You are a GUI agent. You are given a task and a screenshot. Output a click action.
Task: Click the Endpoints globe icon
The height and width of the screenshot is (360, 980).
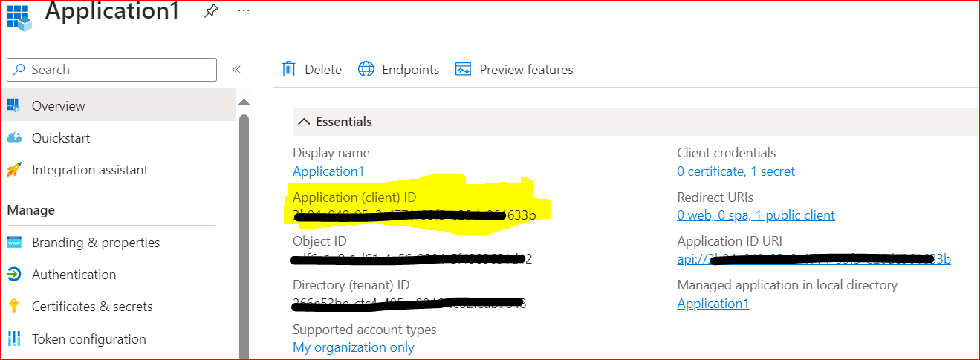(366, 70)
